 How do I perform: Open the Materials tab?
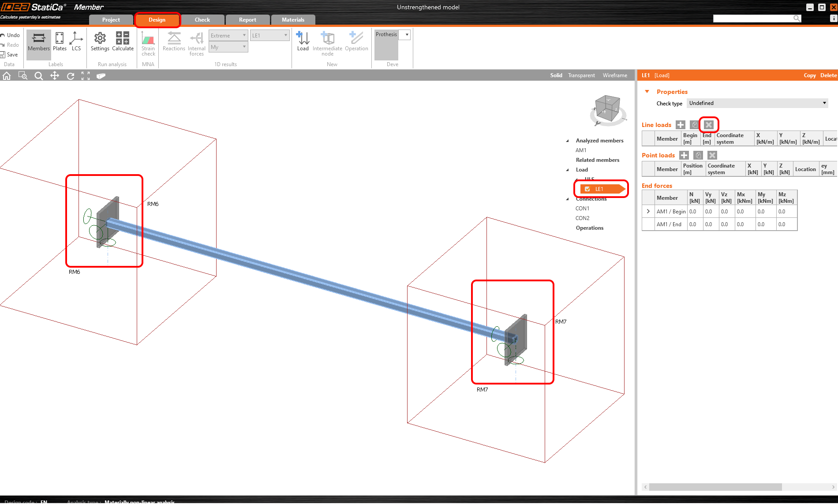pyautogui.click(x=293, y=19)
